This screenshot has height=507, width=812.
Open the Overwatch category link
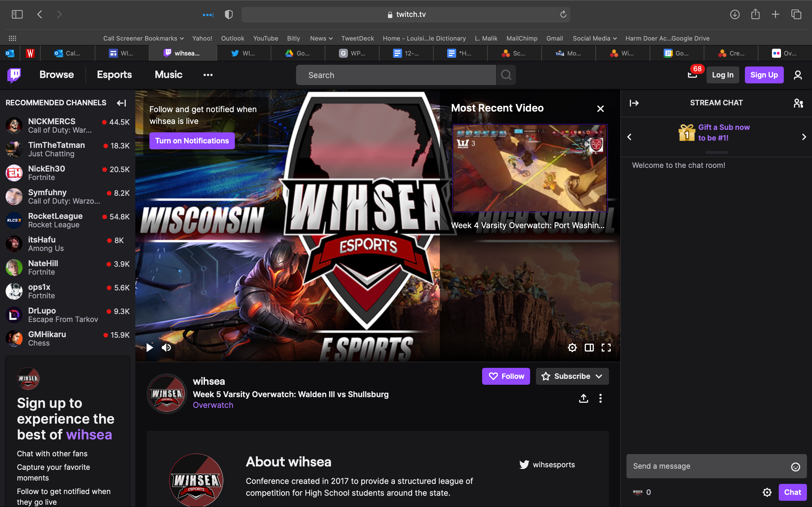click(213, 405)
